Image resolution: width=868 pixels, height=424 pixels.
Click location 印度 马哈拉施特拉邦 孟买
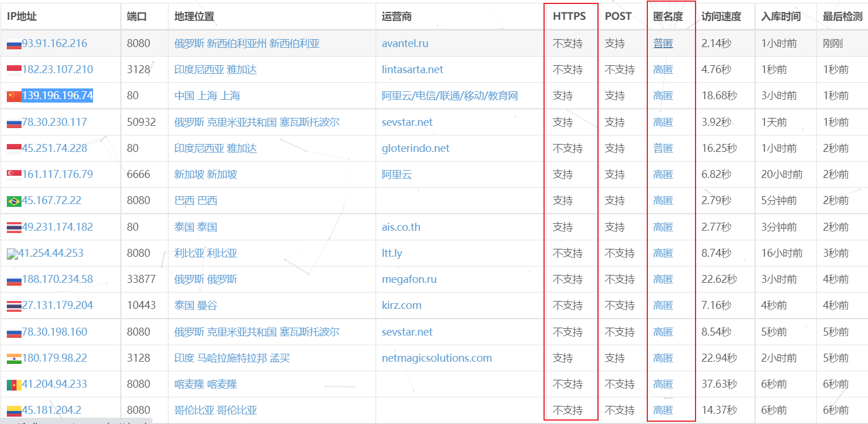click(x=232, y=358)
